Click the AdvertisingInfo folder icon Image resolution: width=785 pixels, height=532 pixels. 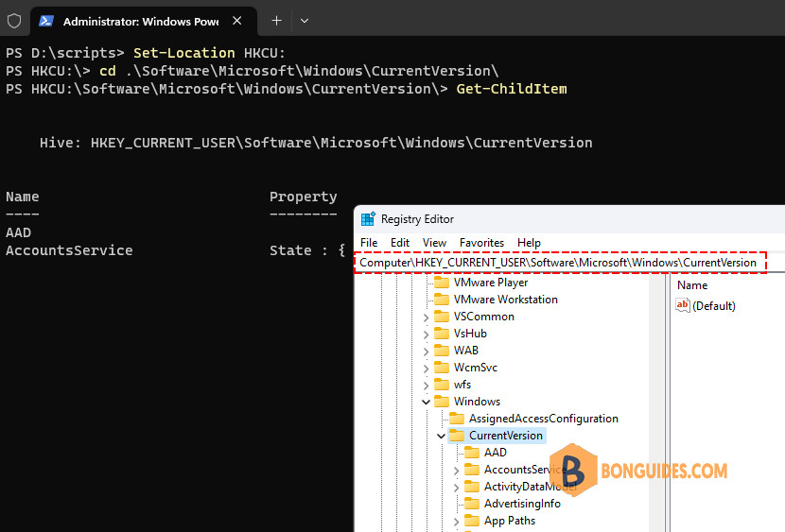pyautogui.click(x=472, y=504)
